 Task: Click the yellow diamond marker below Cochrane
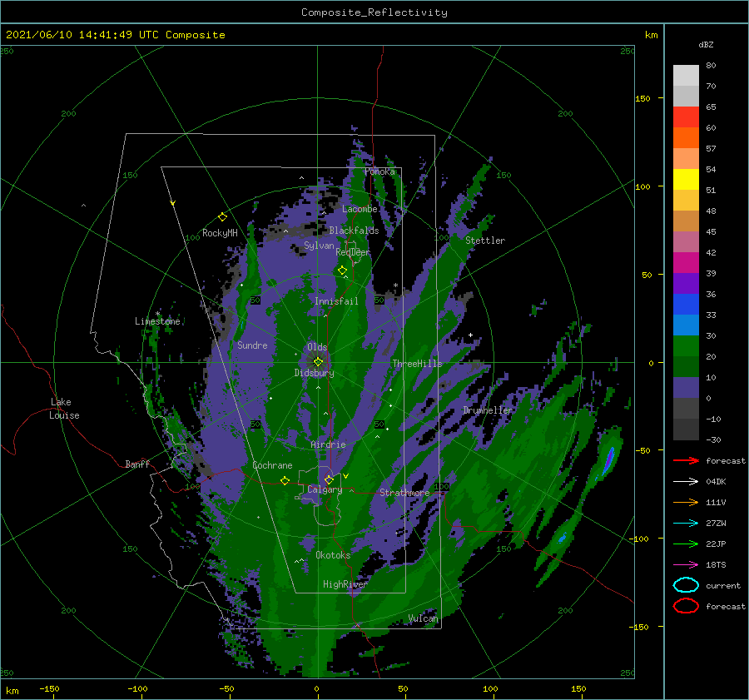click(x=285, y=480)
